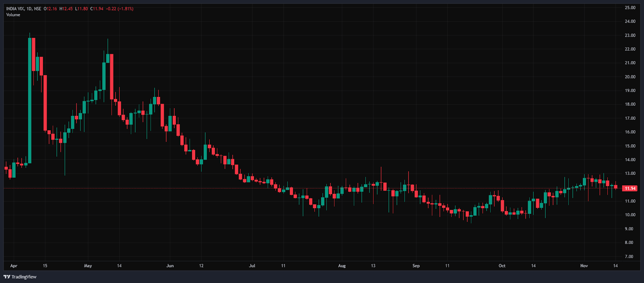Select the Sep label on time axis
644x283 pixels.
tap(416, 266)
